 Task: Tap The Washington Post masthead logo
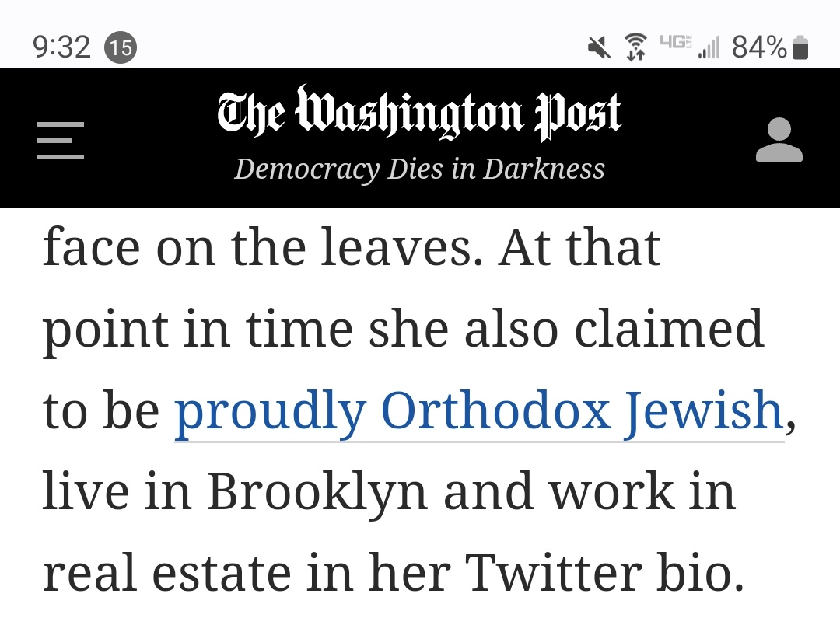(419, 113)
